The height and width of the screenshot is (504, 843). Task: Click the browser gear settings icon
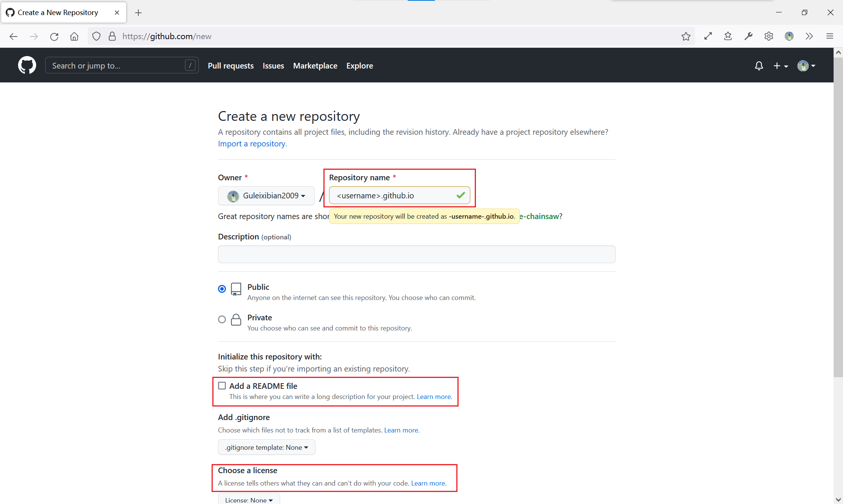coord(768,37)
